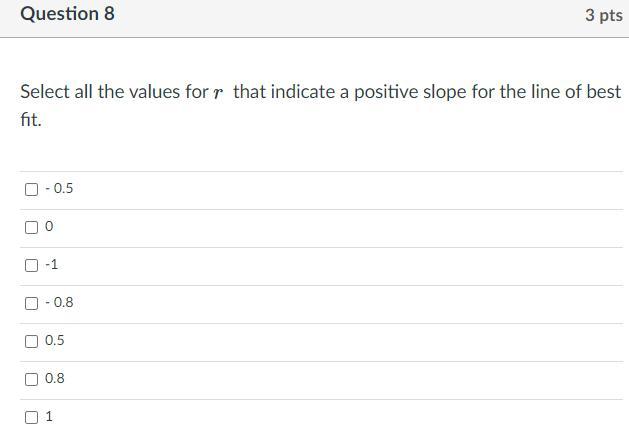Enable the 0.5 answer checkbox
This screenshot has height=430, width=629.
(32, 341)
